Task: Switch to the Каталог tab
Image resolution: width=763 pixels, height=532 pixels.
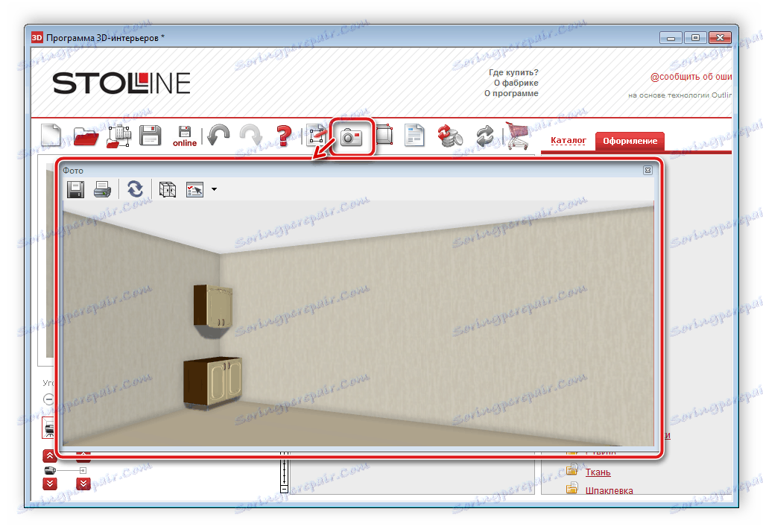Action: [x=569, y=140]
